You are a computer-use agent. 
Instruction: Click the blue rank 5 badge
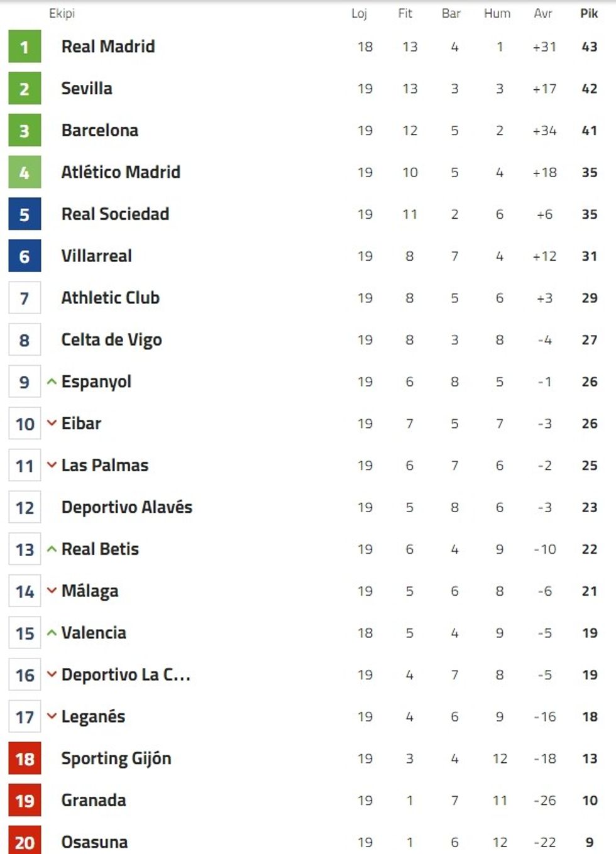tap(25, 214)
